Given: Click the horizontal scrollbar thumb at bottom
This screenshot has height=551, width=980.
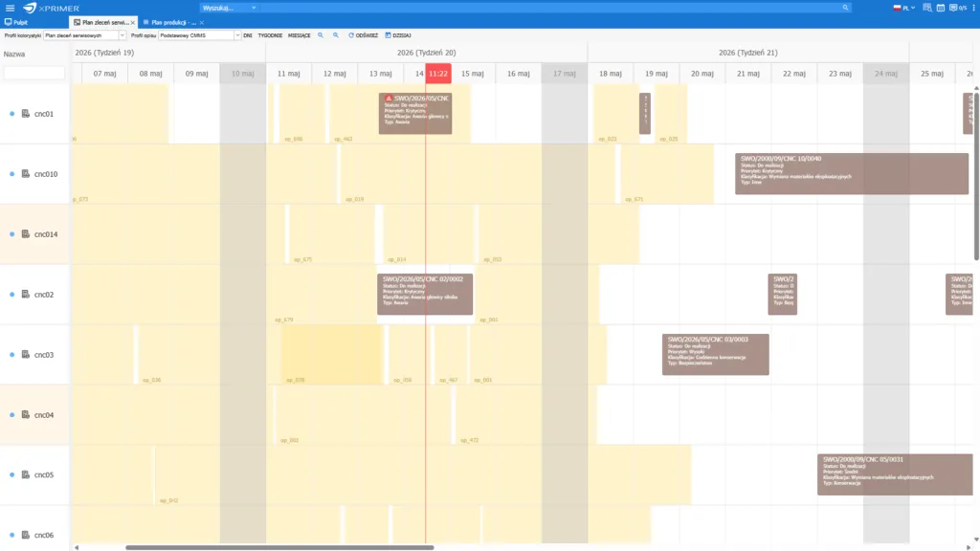Looking at the screenshot, I should click(x=279, y=547).
